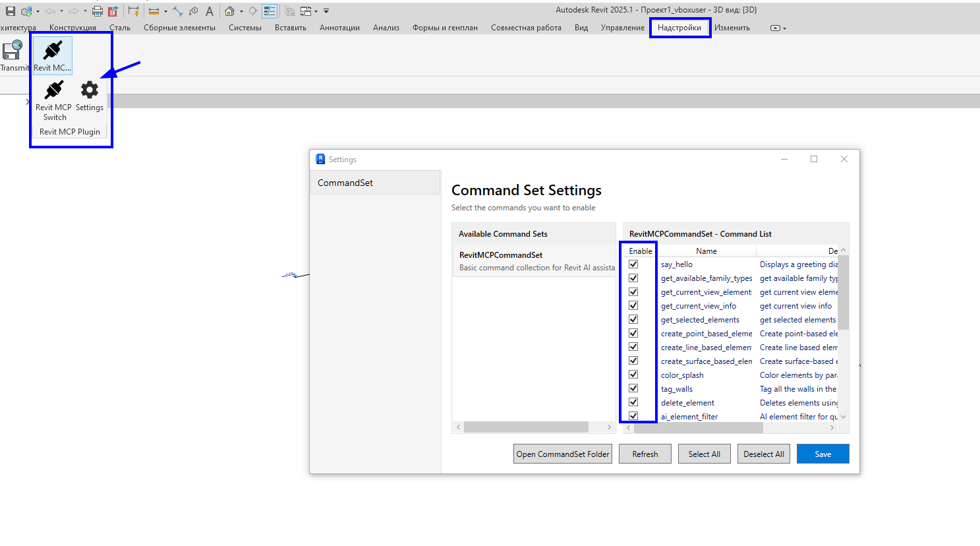Click the Undo arrow icon

point(50,11)
